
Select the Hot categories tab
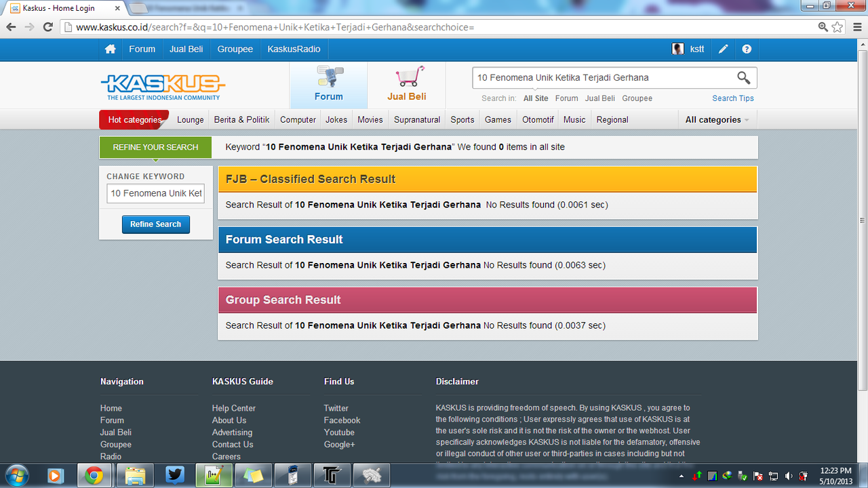(134, 120)
